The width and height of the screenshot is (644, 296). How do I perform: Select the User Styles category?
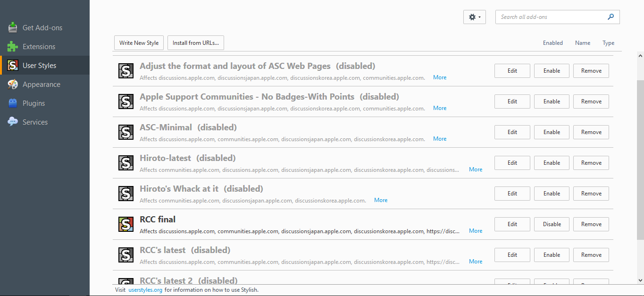45,66
